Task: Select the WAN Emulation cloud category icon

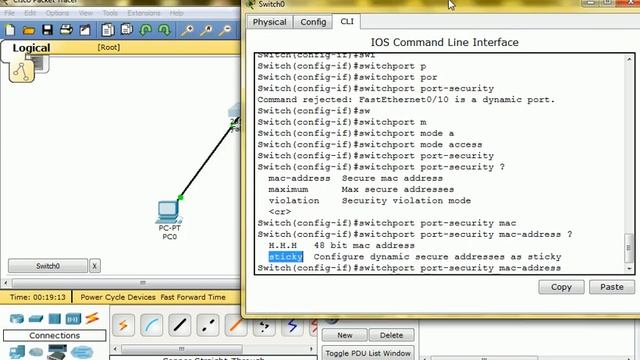Action: tap(36, 352)
